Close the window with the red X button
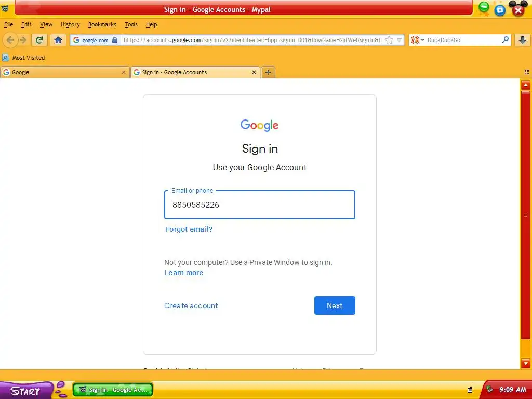Viewport: 532px width, 399px height. pos(518,10)
